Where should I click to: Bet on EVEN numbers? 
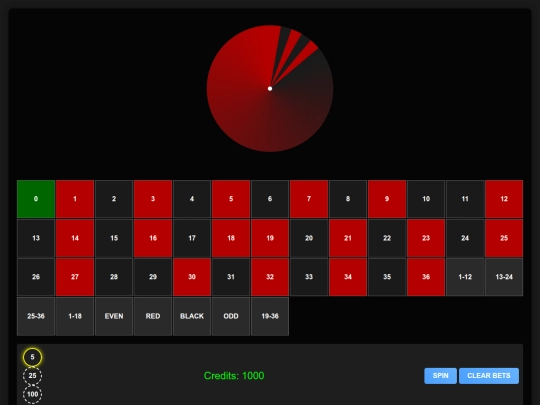(114, 316)
